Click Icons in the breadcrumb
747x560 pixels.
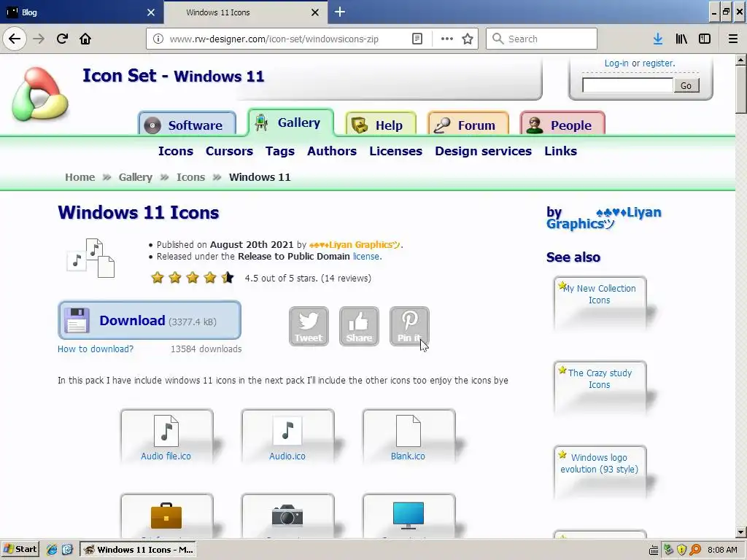click(190, 177)
